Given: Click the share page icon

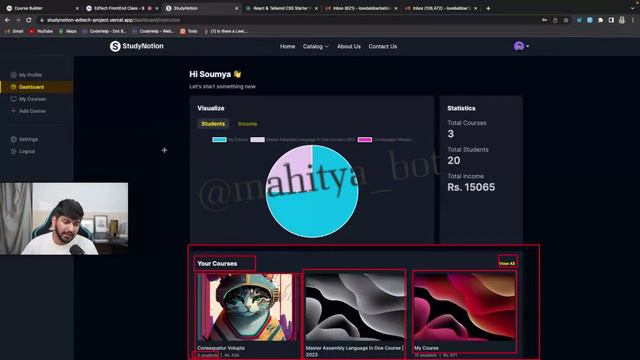Looking at the screenshot, I should 555,20.
